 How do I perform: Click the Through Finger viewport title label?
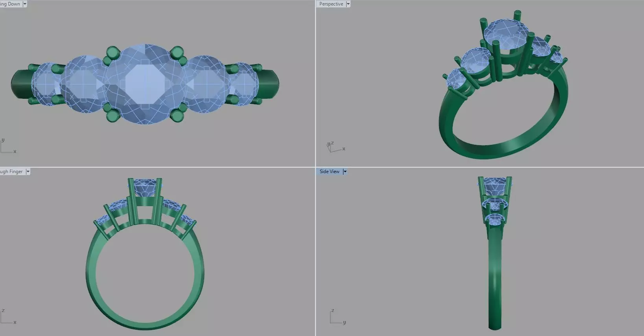(x=12, y=172)
